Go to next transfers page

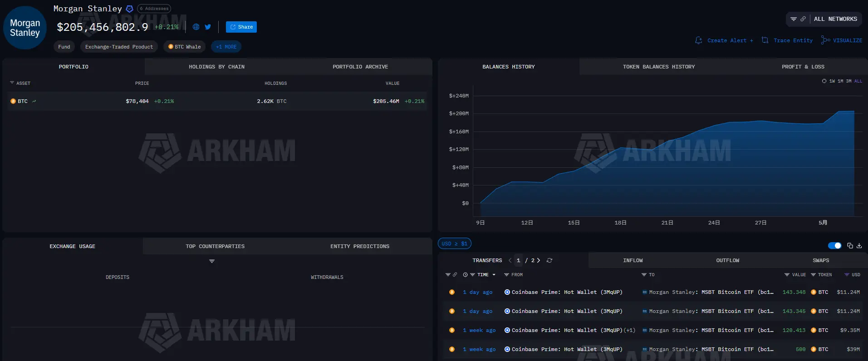pyautogui.click(x=539, y=260)
